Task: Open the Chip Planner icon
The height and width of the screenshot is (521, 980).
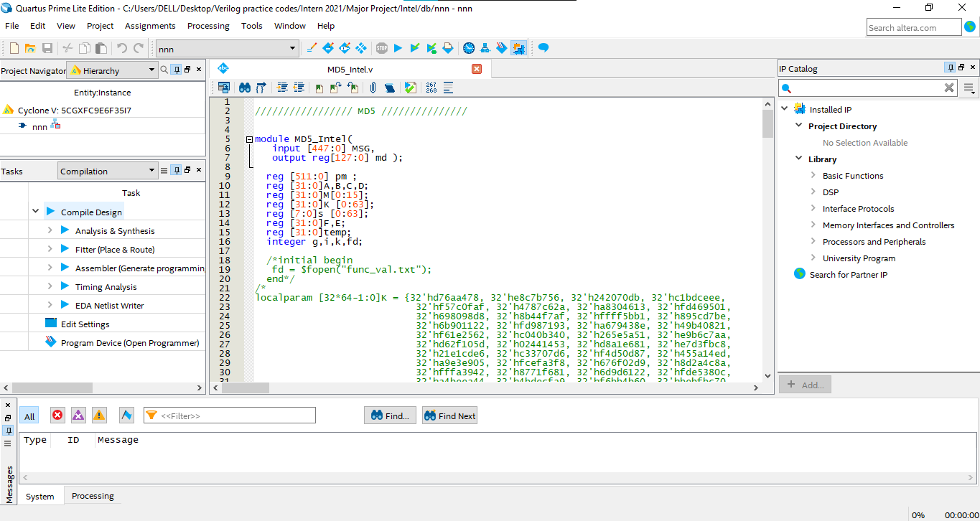Action: pyautogui.click(x=361, y=48)
